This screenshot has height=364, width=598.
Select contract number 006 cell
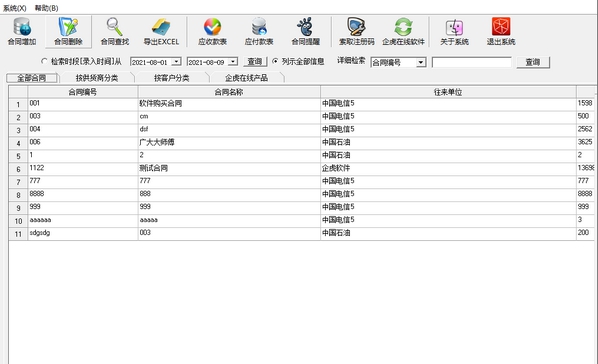pyautogui.click(x=83, y=143)
